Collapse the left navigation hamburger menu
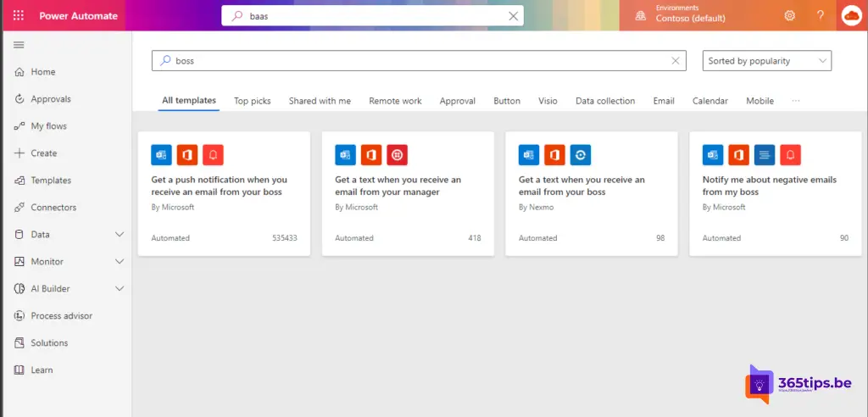The image size is (868, 417). 19,45
